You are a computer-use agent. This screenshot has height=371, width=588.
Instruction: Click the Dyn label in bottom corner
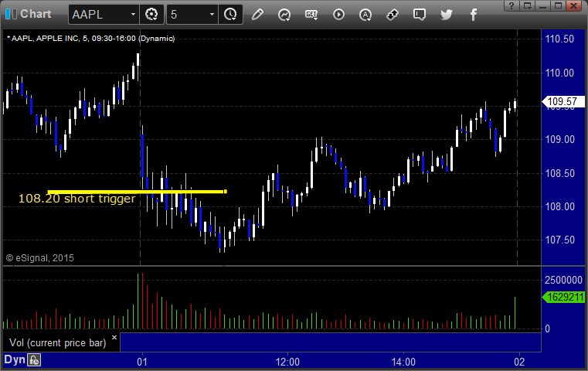point(15,359)
